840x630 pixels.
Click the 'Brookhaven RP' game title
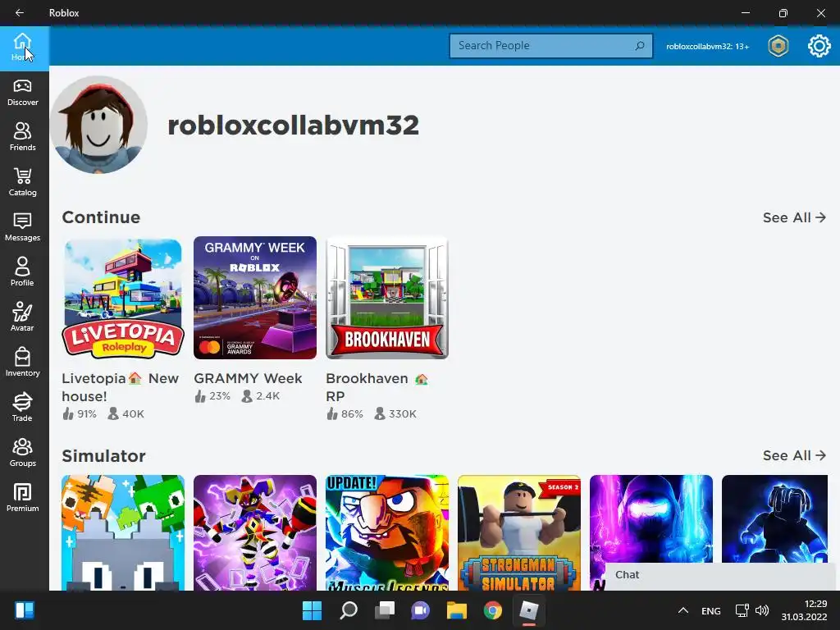coord(377,387)
